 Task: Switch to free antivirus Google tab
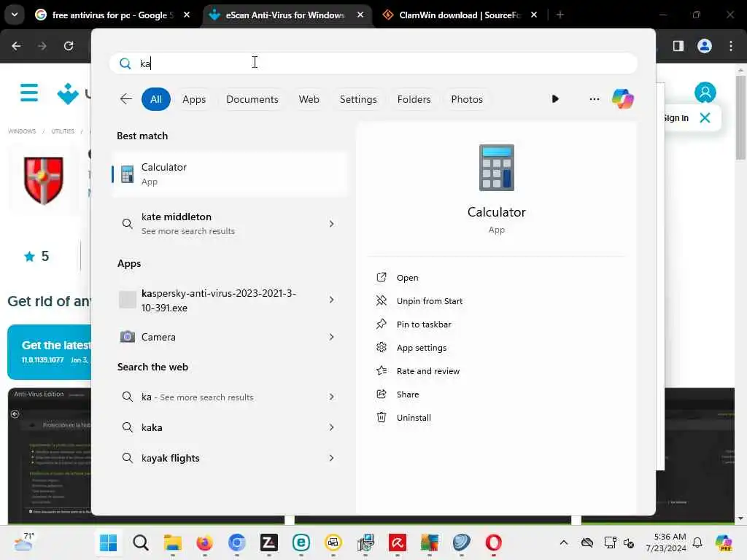(x=112, y=15)
